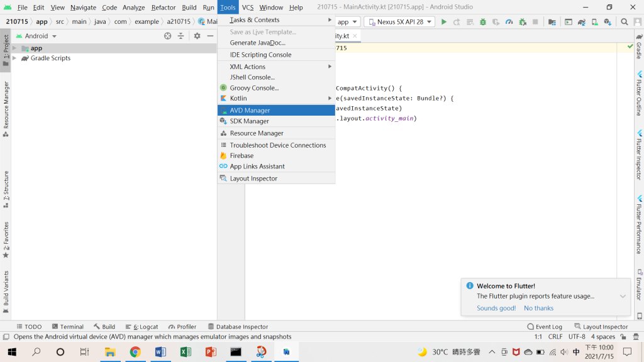Toggle the 1: Project tool window
Screen dimensions: 644x362
coord(6,50)
